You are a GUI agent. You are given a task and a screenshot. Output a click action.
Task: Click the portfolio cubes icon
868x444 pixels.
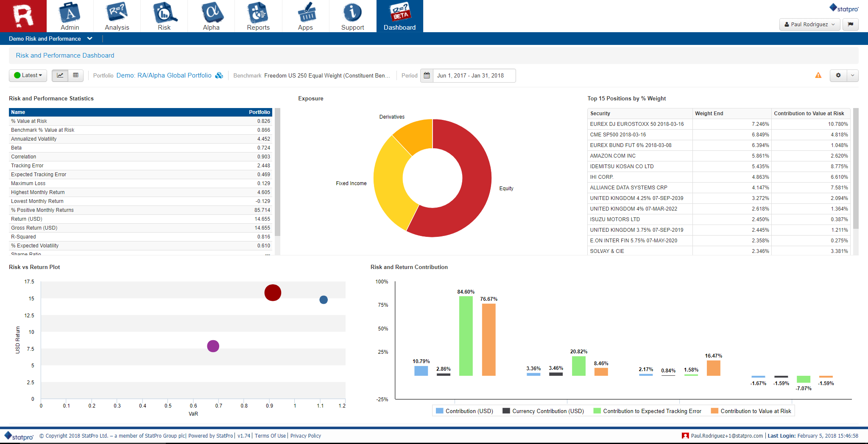coord(219,75)
